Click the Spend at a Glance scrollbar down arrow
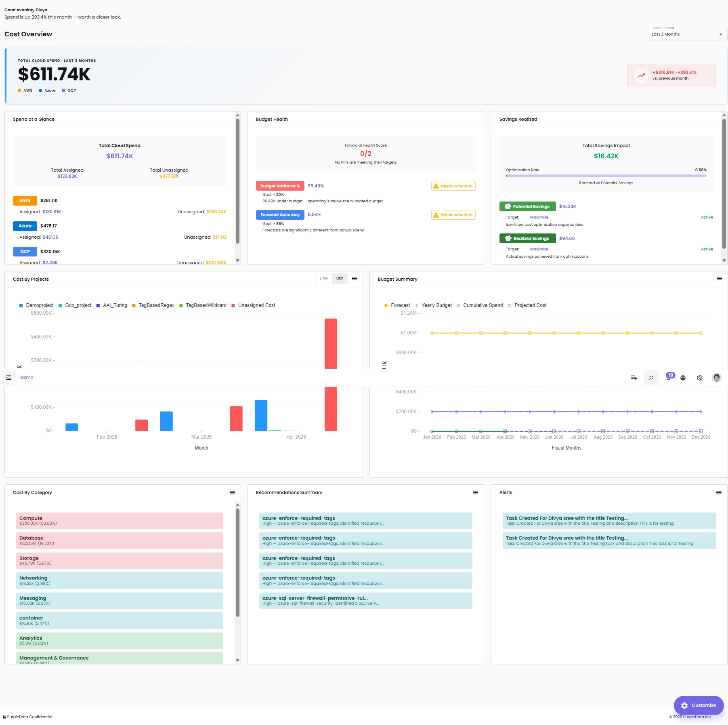Screen dimensions: 728x725 pyautogui.click(x=237, y=261)
